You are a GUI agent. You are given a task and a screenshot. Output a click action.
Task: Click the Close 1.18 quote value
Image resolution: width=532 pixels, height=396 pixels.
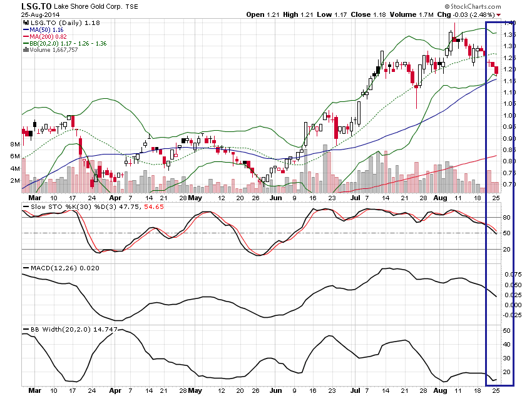(x=368, y=14)
